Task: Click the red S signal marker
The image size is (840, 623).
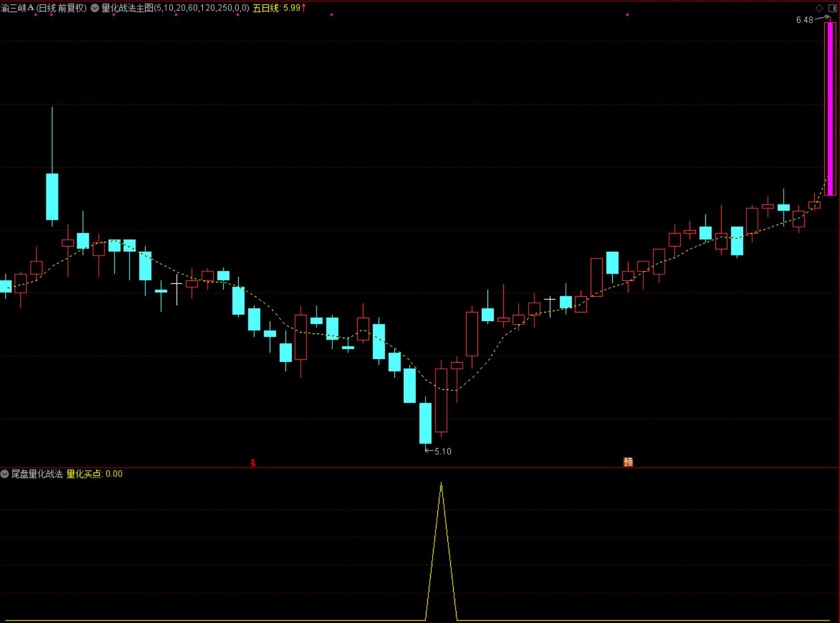Action: tap(253, 462)
